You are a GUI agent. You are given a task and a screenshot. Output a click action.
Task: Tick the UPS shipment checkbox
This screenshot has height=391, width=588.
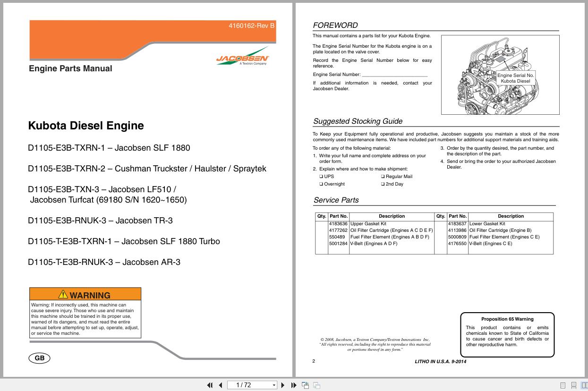tap(321, 177)
